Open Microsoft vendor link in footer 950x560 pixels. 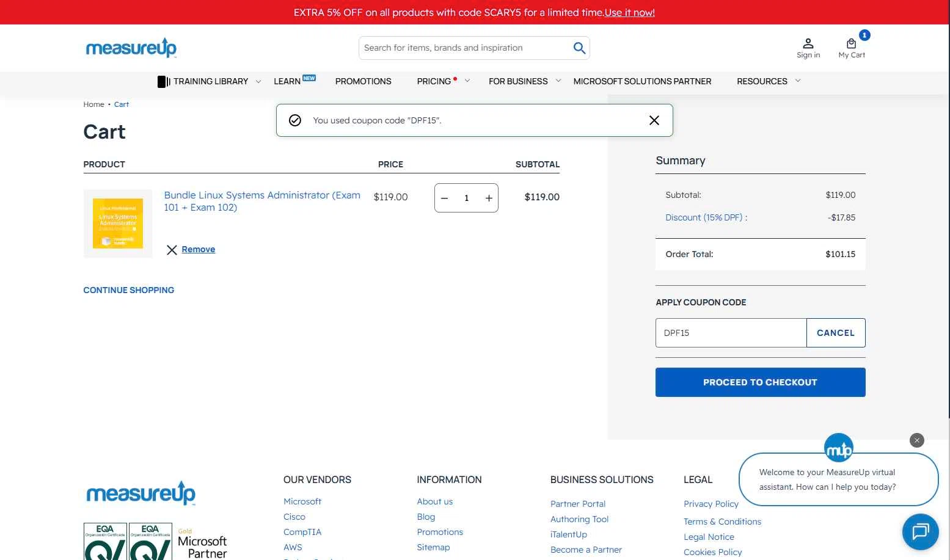[x=302, y=501]
